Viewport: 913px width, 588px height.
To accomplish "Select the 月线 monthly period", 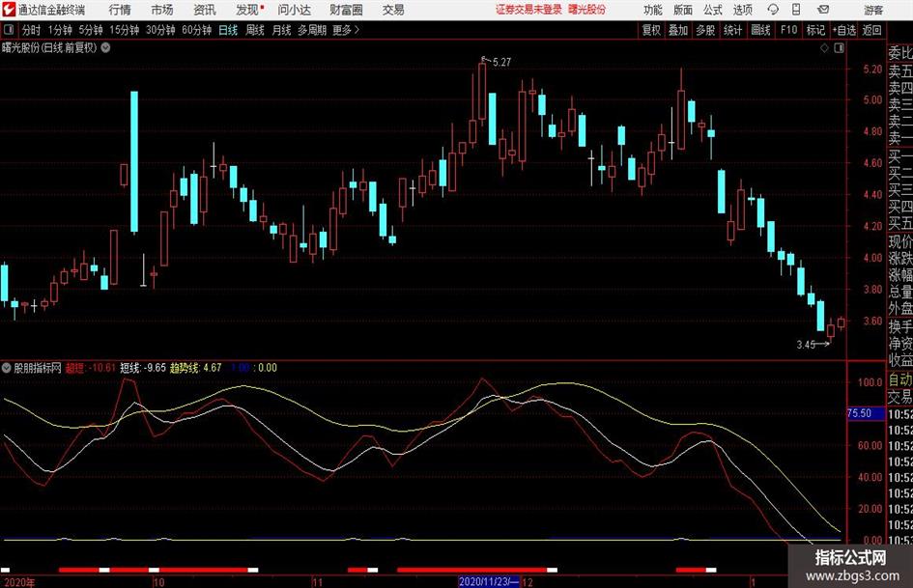I will pyautogui.click(x=281, y=30).
